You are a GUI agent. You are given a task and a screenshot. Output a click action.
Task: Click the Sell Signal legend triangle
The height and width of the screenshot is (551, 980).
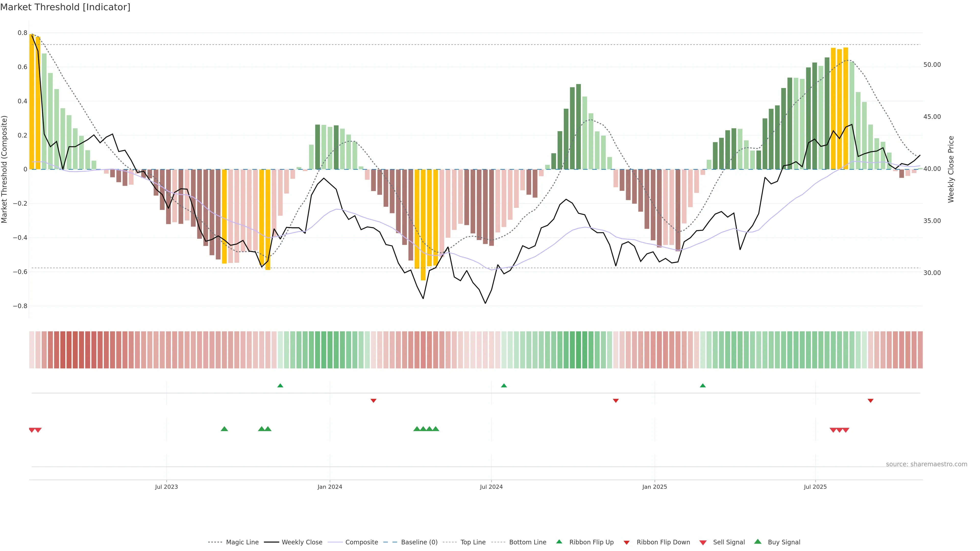[703, 543]
